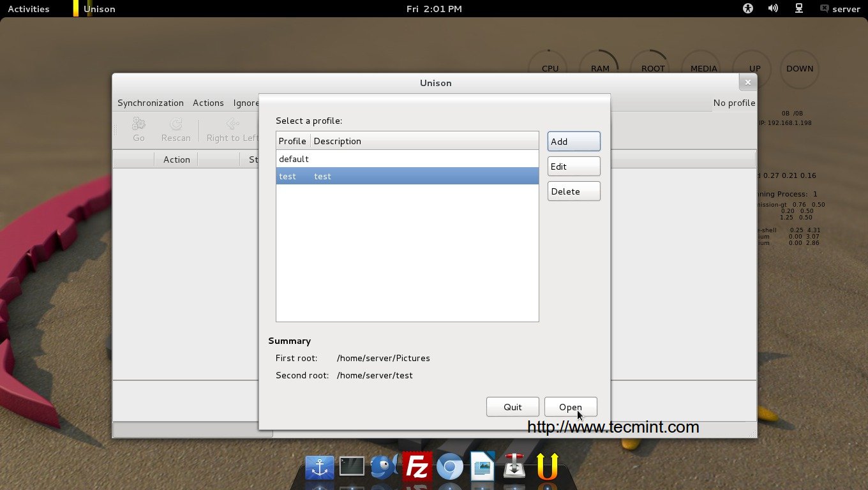Click the Edit profile button
The height and width of the screenshot is (490, 868).
573,167
